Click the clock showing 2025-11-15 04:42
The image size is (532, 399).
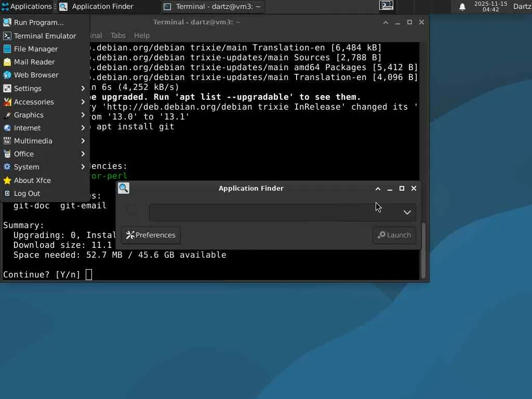pos(490,6)
